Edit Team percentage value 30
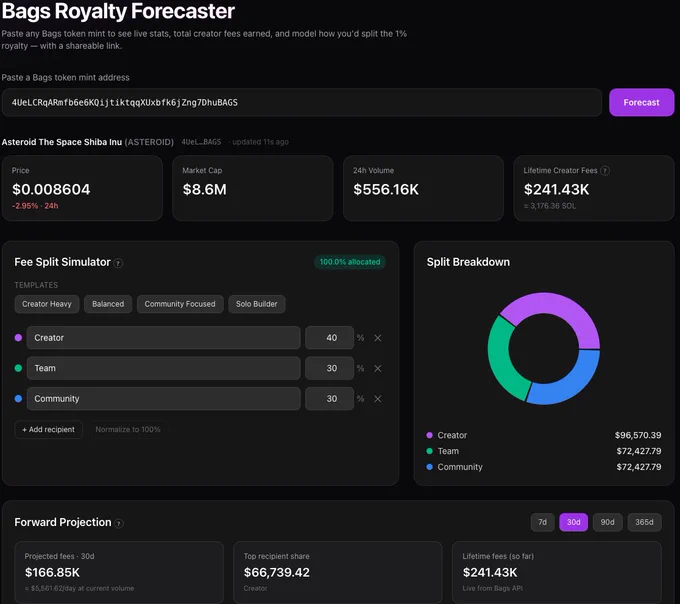 (330, 368)
